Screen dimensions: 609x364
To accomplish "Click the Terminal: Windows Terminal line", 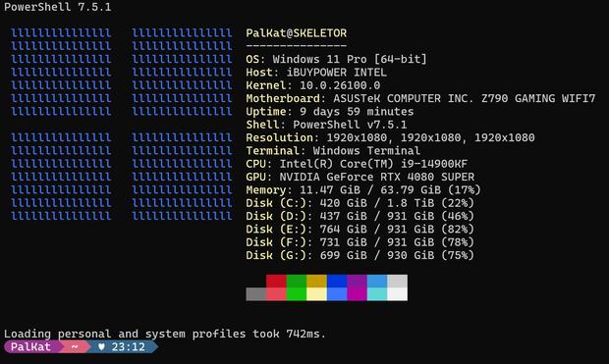I will pos(333,150).
